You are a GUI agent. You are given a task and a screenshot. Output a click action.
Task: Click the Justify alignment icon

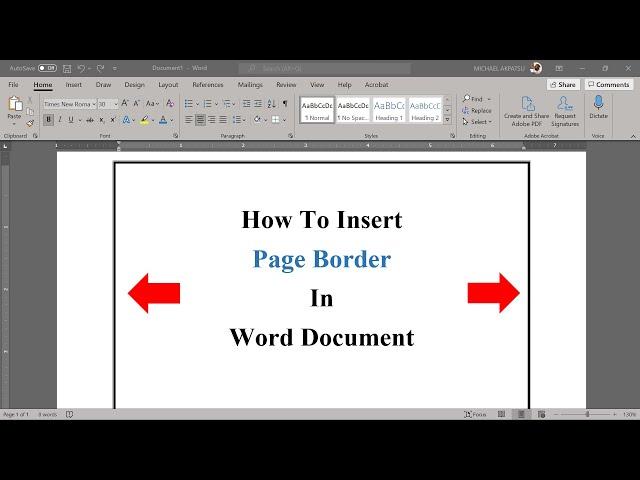[223, 120]
